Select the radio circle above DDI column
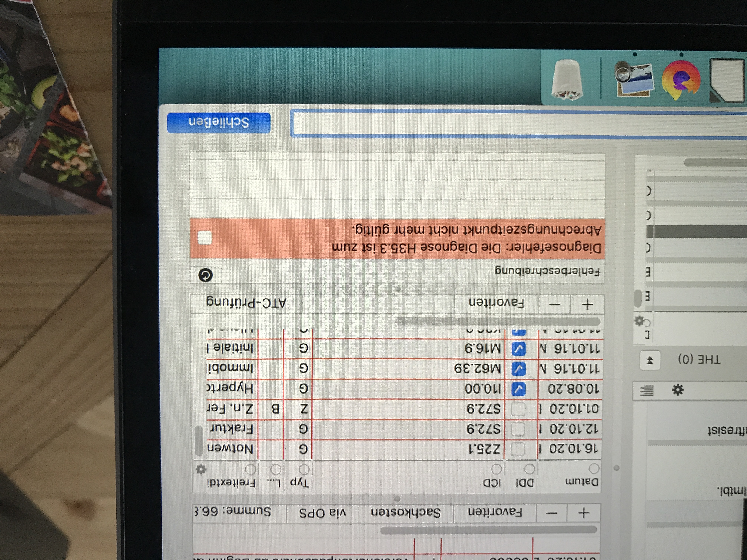The image size is (747, 560). coord(529,469)
